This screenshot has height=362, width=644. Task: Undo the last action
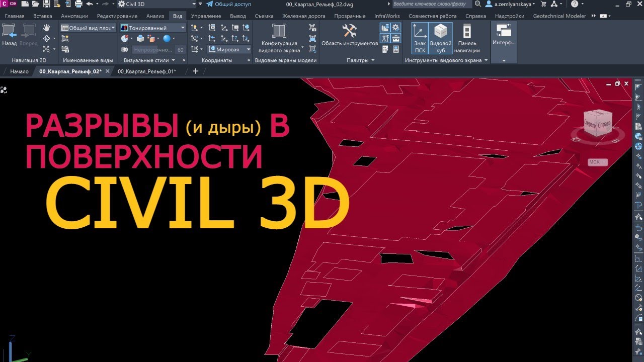point(90,4)
